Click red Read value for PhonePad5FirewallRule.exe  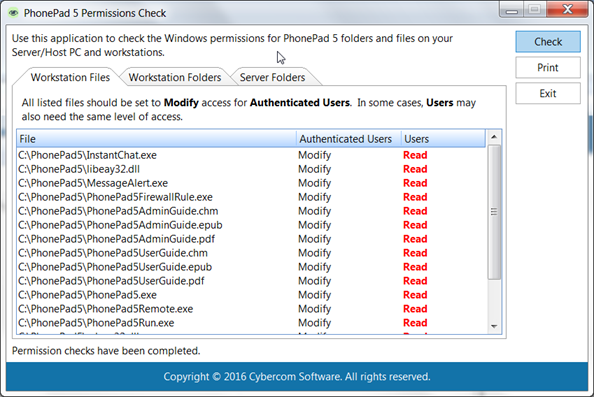[415, 197]
